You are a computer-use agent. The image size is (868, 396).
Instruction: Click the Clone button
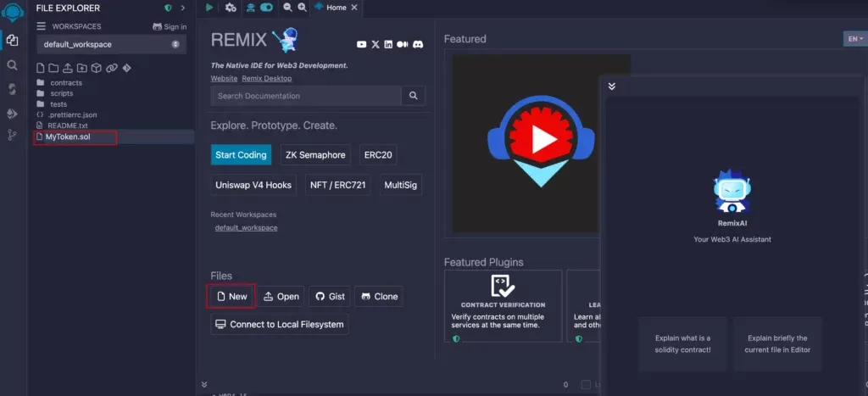pyautogui.click(x=379, y=296)
